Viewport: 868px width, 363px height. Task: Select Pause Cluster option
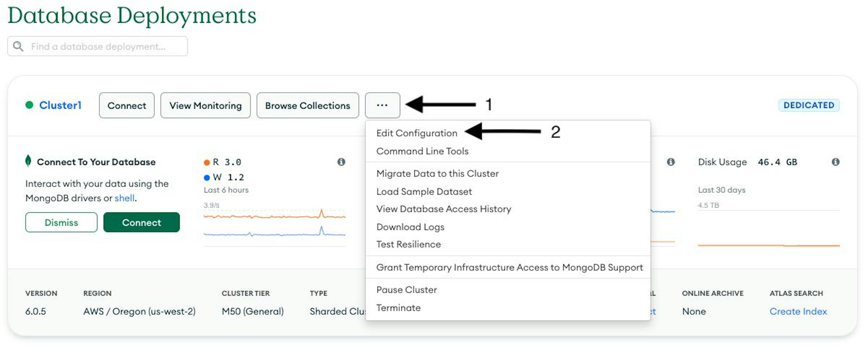click(406, 290)
